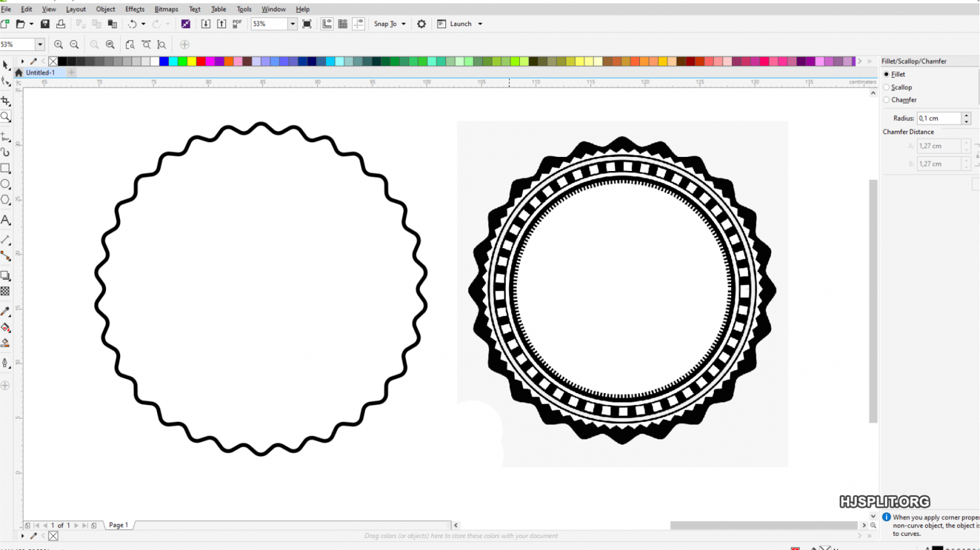Image resolution: width=980 pixels, height=550 pixels.
Task: Open the color palette flyout arrow
Action: [x=22, y=62]
